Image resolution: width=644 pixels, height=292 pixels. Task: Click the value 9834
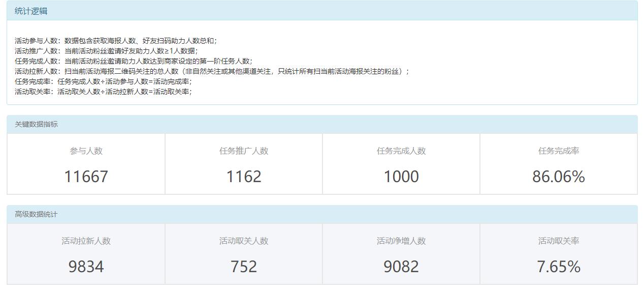pos(86,267)
